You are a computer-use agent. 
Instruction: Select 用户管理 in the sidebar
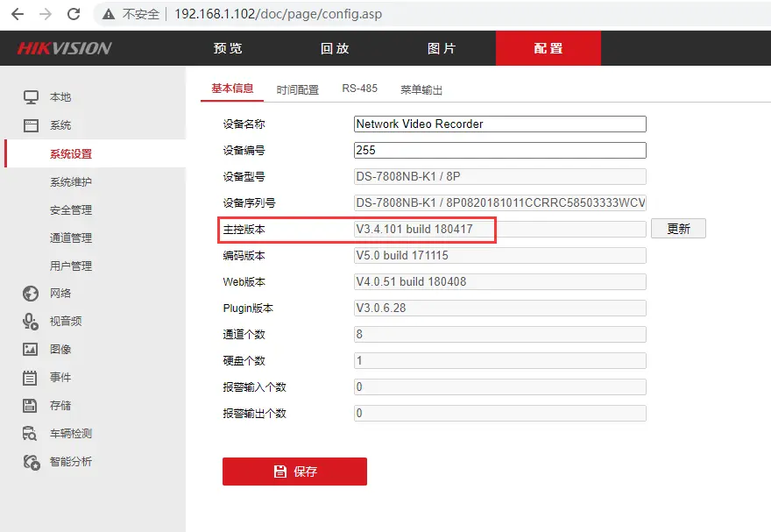click(x=71, y=266)
